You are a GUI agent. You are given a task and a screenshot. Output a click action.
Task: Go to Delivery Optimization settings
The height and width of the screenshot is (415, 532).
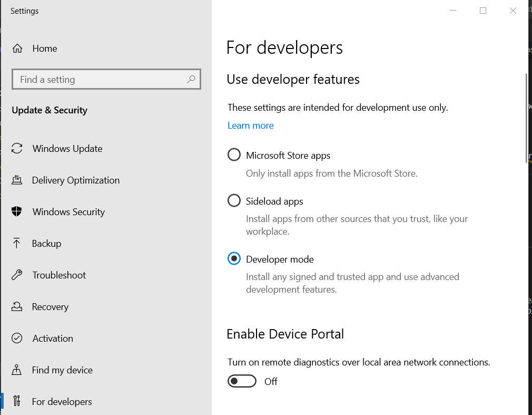tap(106, 180)
